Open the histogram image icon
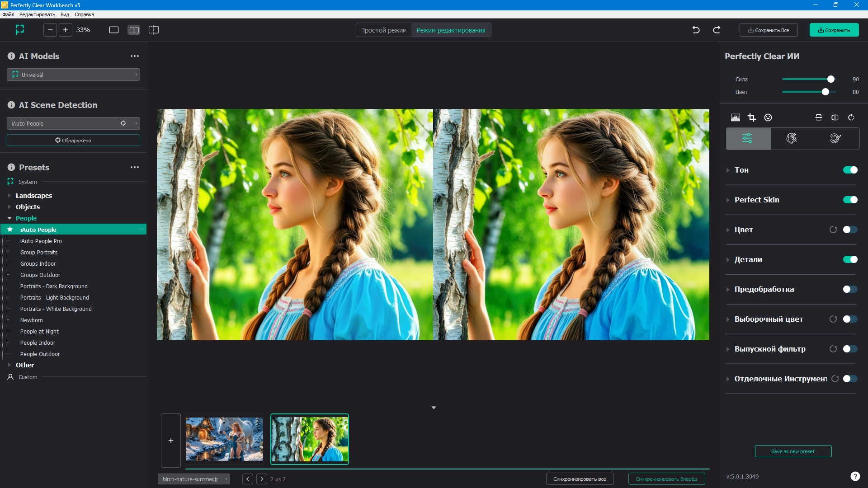Viewport: 868px width, 488px height. click(x=736, y=117)
